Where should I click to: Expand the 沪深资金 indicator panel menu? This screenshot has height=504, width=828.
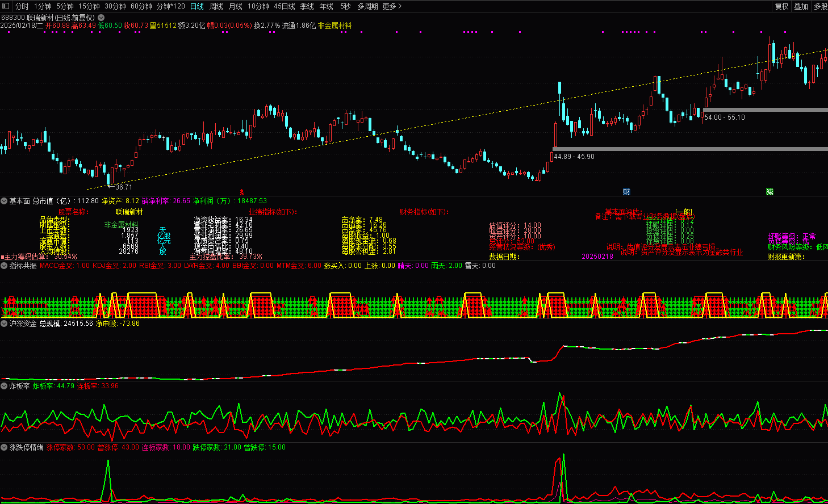click(4, 324)
